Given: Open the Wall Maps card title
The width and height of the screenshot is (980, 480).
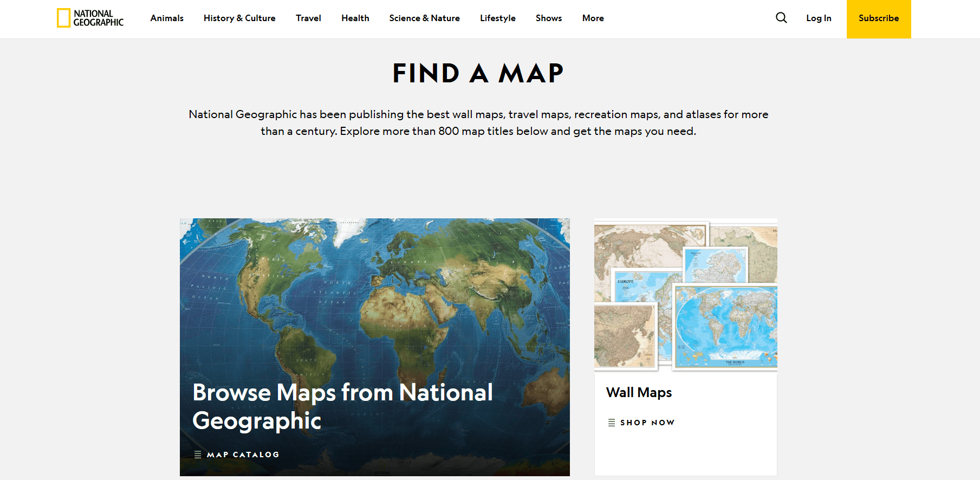Looking at the screenshot, I should [x=639, y=392].
